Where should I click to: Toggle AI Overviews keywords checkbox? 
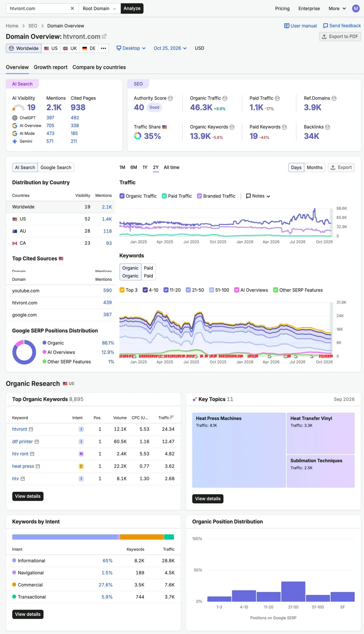(237, 290)
